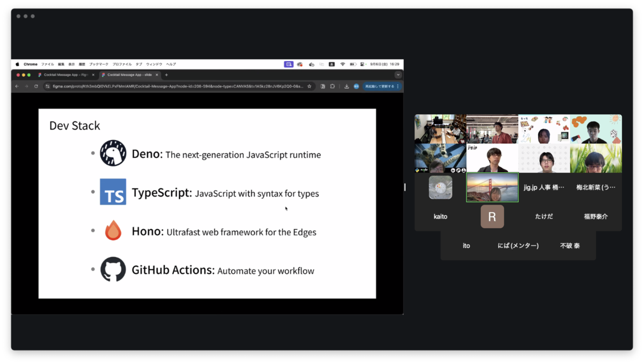View site information for figma.com

coord(48,86)
